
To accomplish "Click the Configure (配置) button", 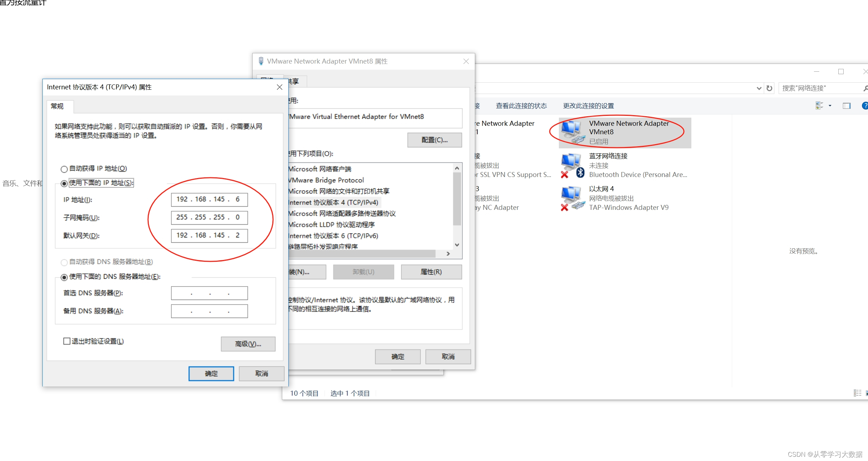I will pyautogui.click(x=434, y=140).
